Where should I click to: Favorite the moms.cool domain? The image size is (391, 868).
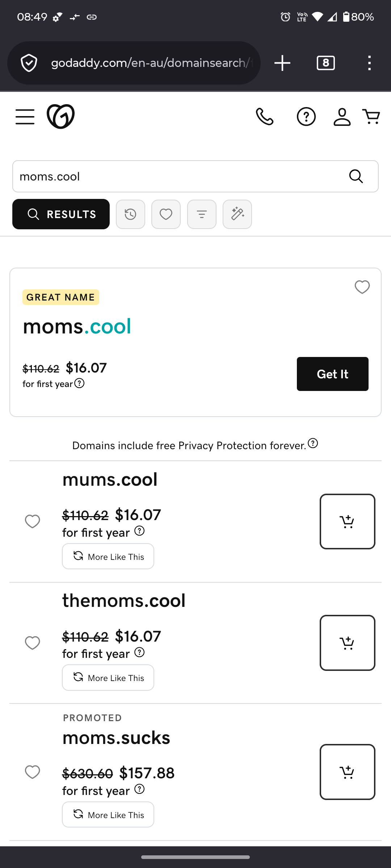(x=362, y=287)
